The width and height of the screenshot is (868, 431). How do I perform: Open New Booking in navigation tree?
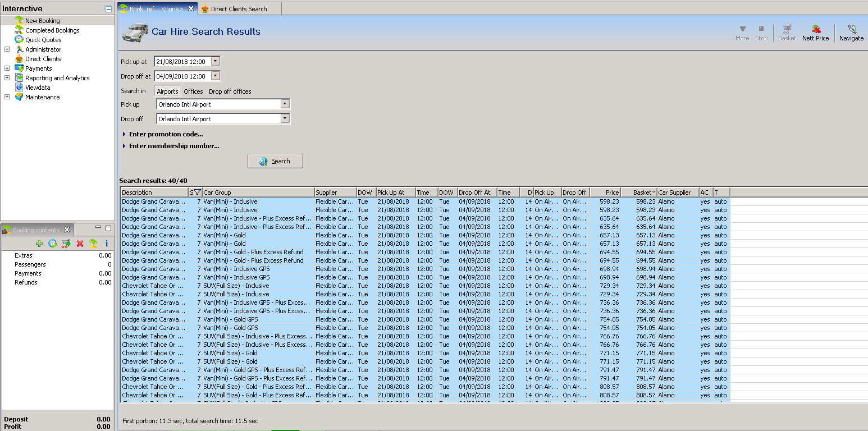coord(42,21)
